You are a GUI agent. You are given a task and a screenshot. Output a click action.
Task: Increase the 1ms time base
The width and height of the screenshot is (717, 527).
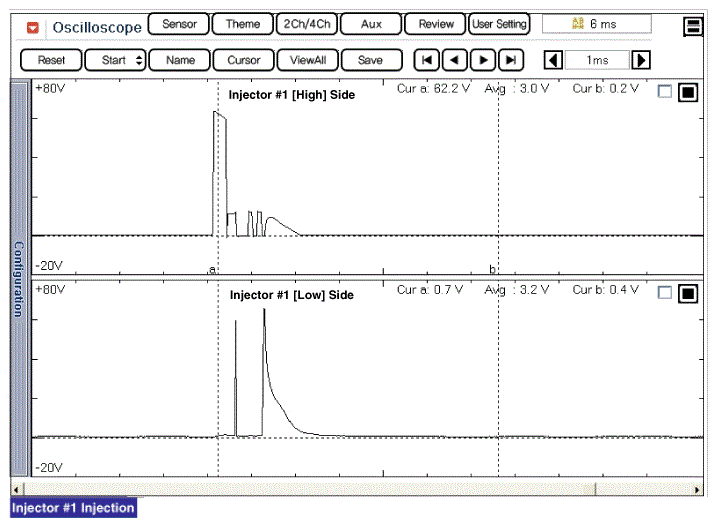pos(641,61)
